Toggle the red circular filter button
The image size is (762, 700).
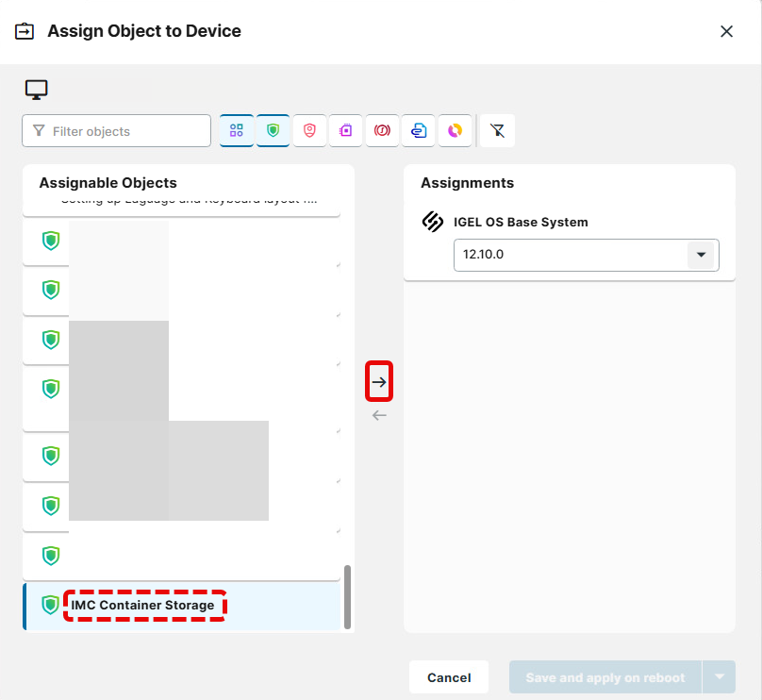click(x=382, y=130)
